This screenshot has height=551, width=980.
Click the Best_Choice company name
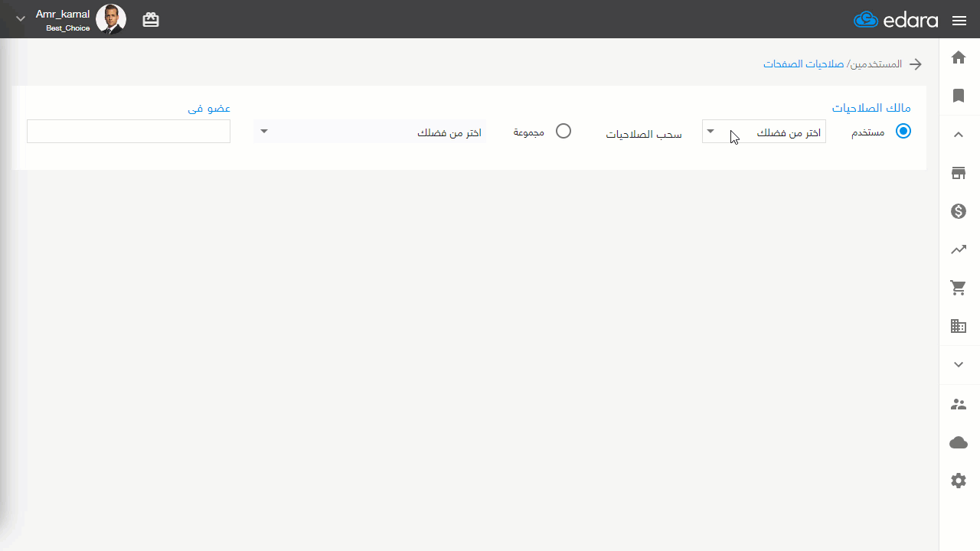68,28
